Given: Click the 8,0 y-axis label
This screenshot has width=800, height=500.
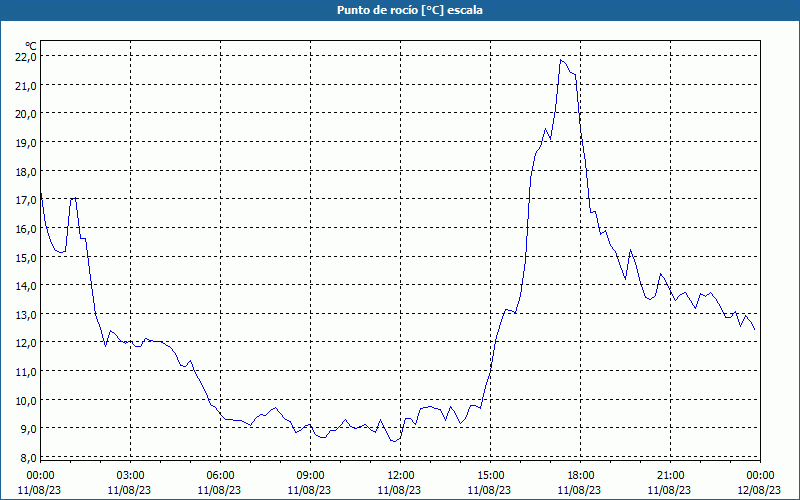Looking at the screenshot, I should [28, 458].
